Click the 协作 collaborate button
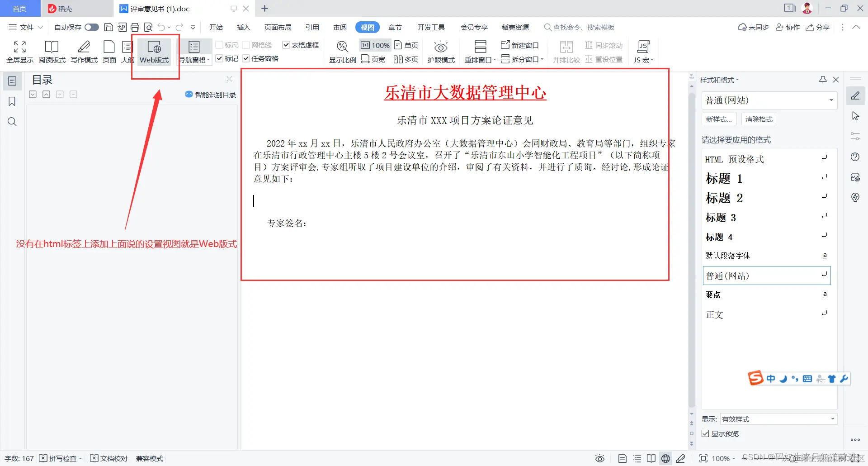 788,27
